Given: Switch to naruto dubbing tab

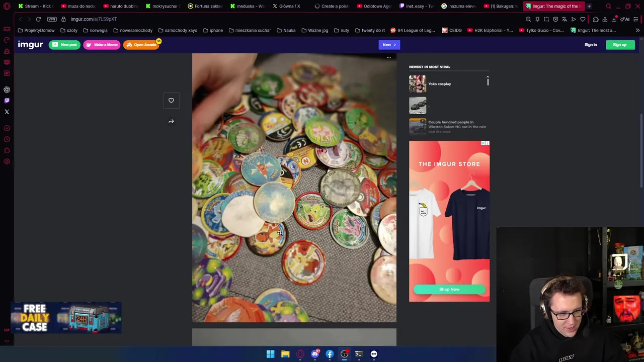Looking at the screenshot, I should click(x=121, y=6).
